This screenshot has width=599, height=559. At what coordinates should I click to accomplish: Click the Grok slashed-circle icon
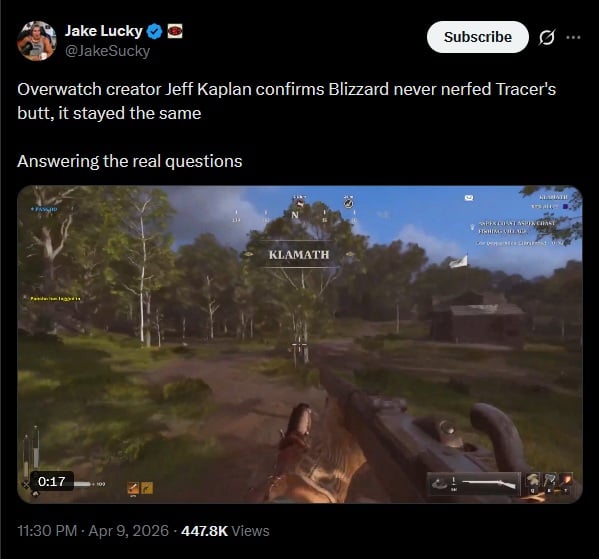547,37
